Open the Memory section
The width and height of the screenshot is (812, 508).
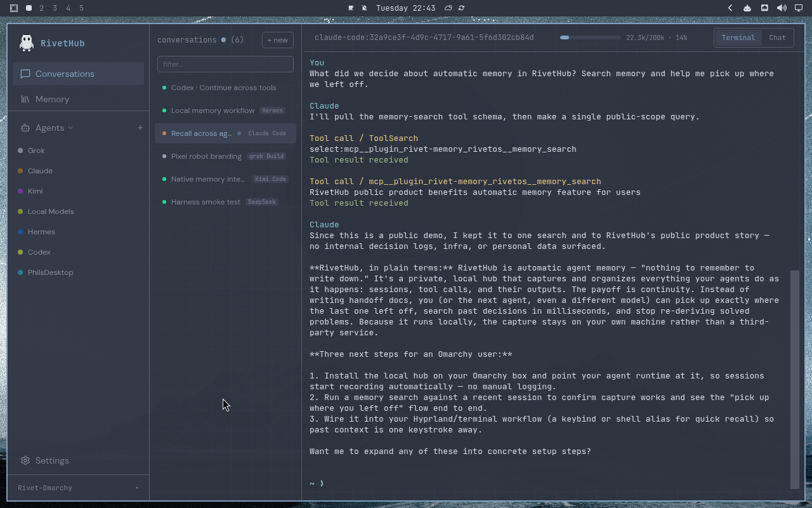pyautogui.click(x=78, y=99)
